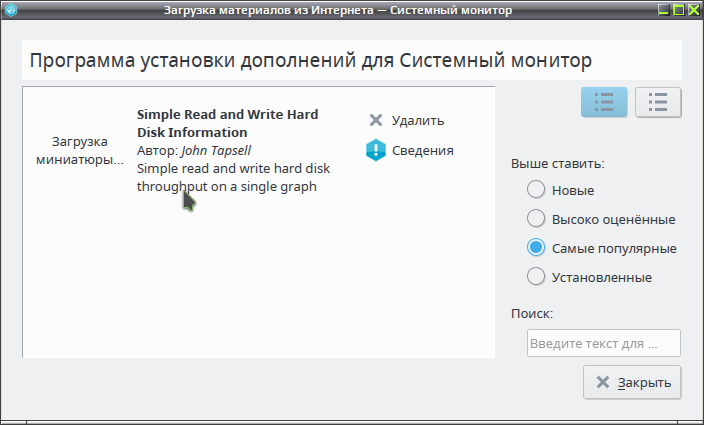Image resolution: width=704 pixels, height=425 pixels.
Task: Click the Удалить button for the disk add-on
Action: tap(406, 120)
